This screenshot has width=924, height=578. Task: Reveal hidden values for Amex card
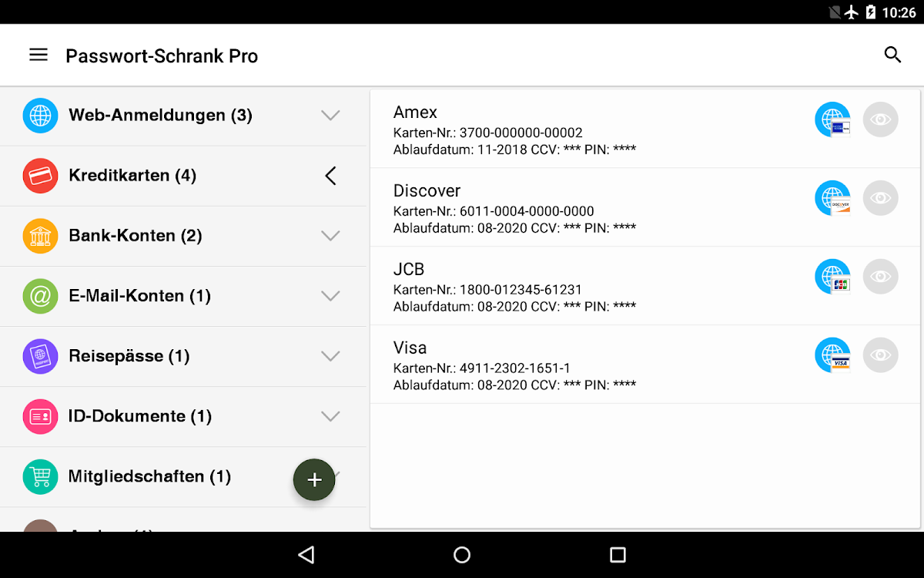(880, 119)
